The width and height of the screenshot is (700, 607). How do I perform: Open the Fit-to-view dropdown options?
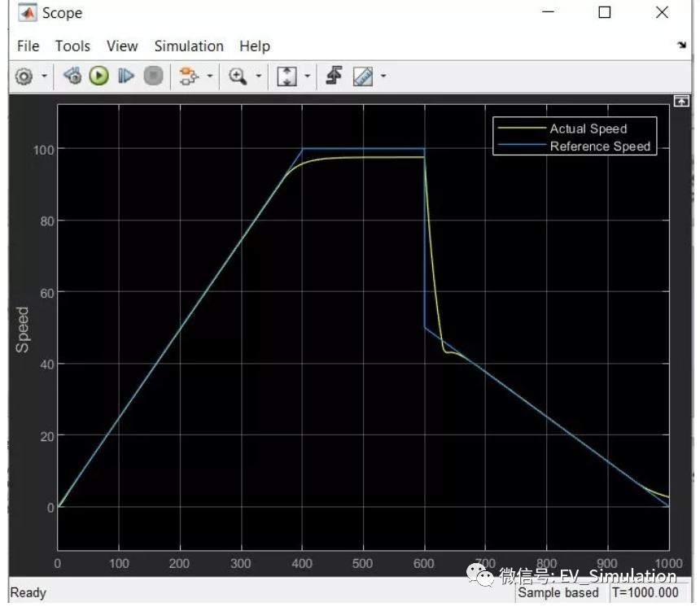pyautogui.click(x=305, y=76)
